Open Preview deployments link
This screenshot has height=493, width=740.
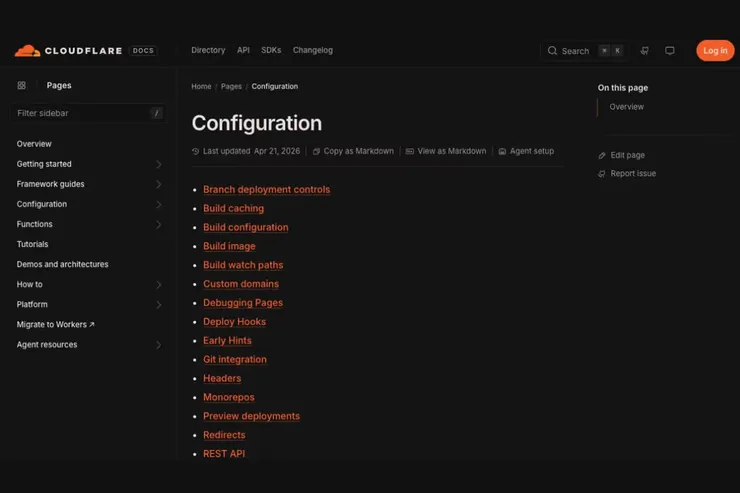252,416
